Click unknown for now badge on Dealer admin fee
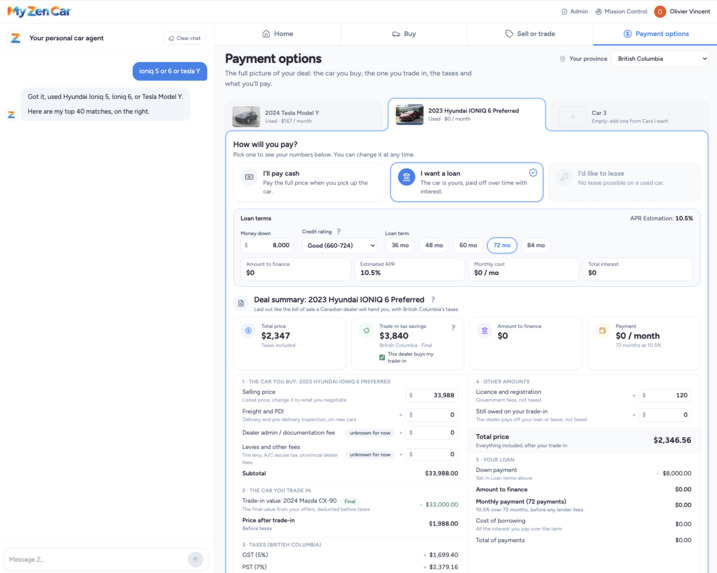This screenshot has width=717, height=573. click(x=370, y=433)
